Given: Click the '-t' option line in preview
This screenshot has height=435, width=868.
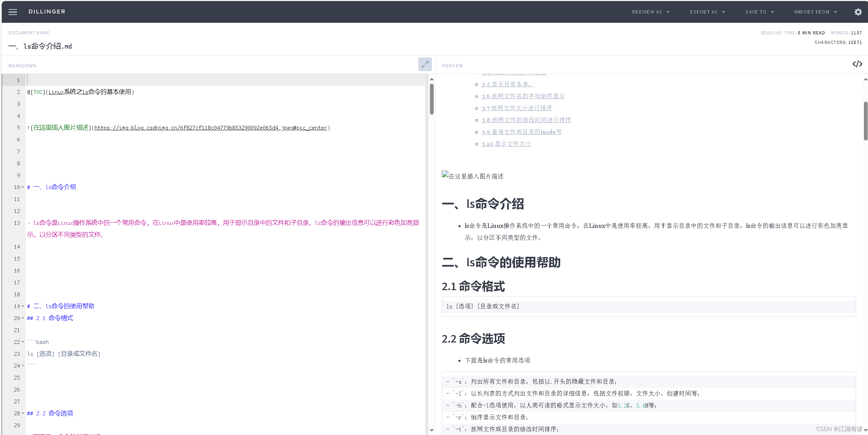Looking at the screenshot, I should point(502,430).
